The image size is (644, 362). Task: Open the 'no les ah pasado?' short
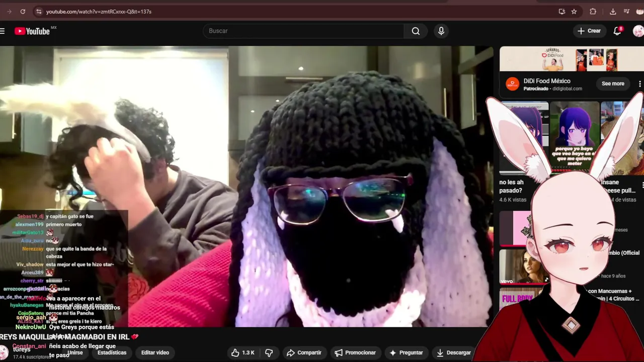[x=511, y=186]
